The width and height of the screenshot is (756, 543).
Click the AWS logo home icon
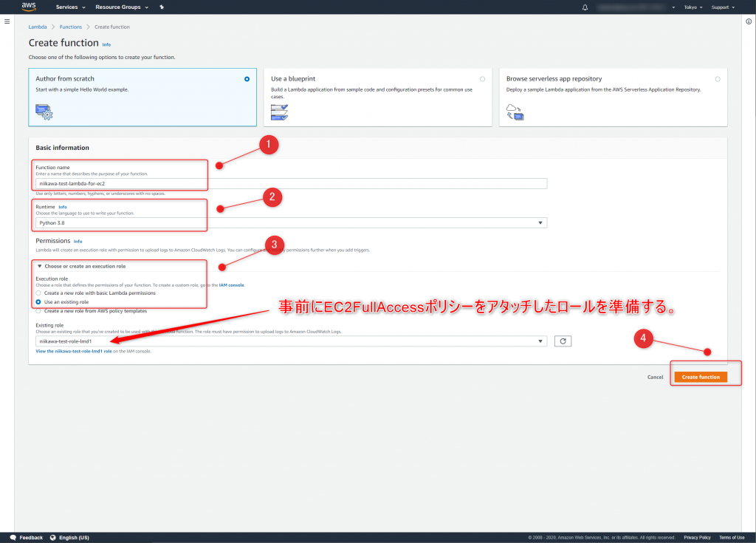tap(29, 7)
